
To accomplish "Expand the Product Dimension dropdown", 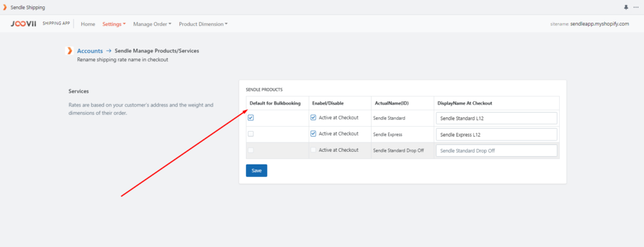I will click(203, 25).
